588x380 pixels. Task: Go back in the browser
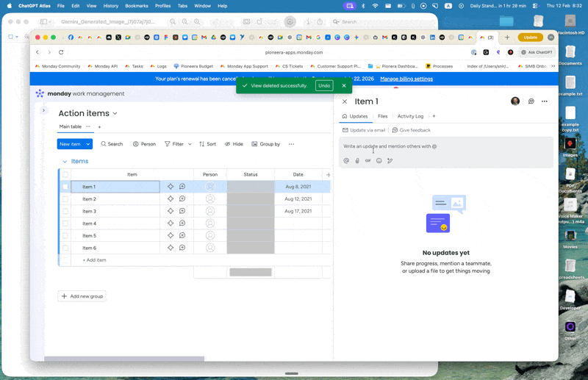click(37, 52)
